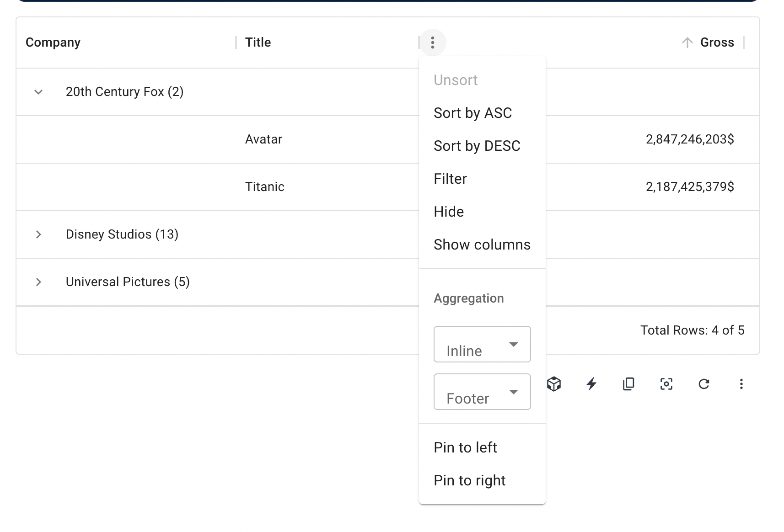Click the focus target icon
784x532 pixels.
click(x=666, y=384)
